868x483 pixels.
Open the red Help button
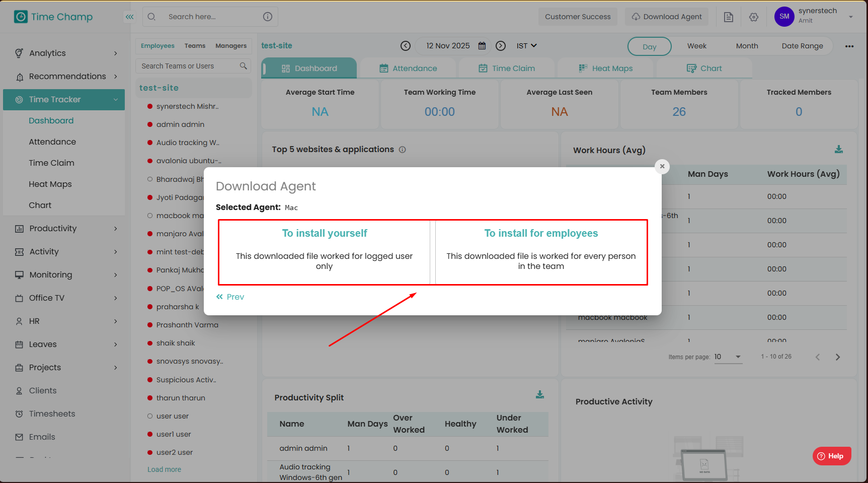831,456
